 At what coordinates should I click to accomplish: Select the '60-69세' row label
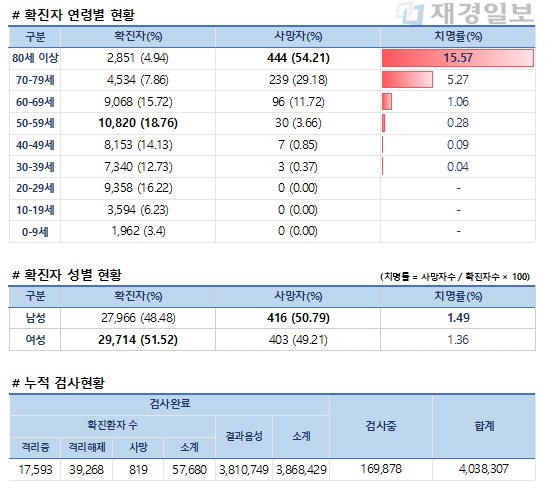click(35, 102)
